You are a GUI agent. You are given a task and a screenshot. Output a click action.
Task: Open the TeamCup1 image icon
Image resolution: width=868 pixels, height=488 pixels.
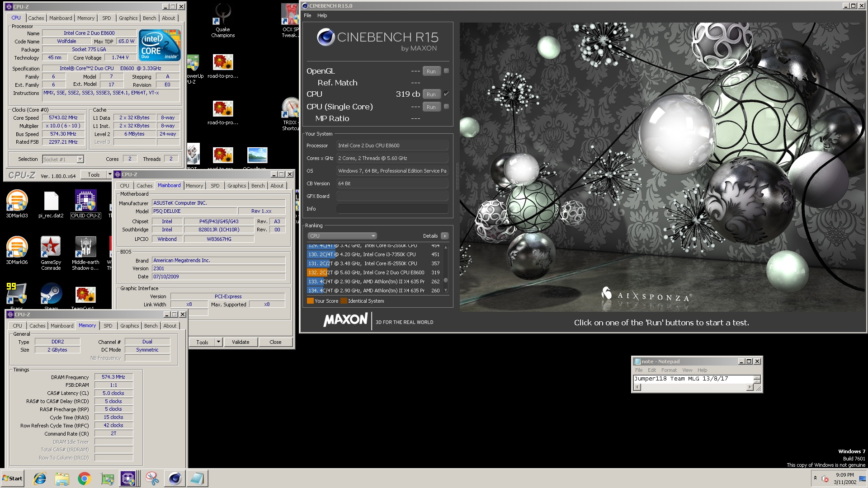point(85,297)
